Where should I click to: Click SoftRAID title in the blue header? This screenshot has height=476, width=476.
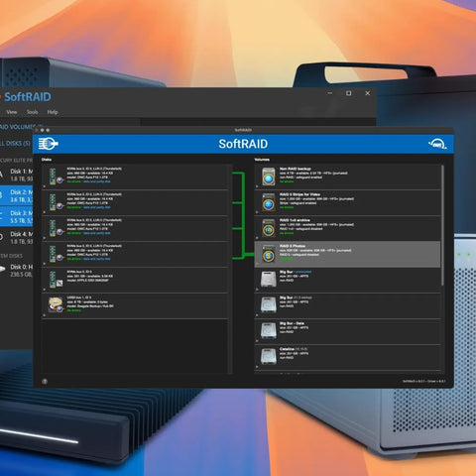pyautogui.click(x=243, y=144)
